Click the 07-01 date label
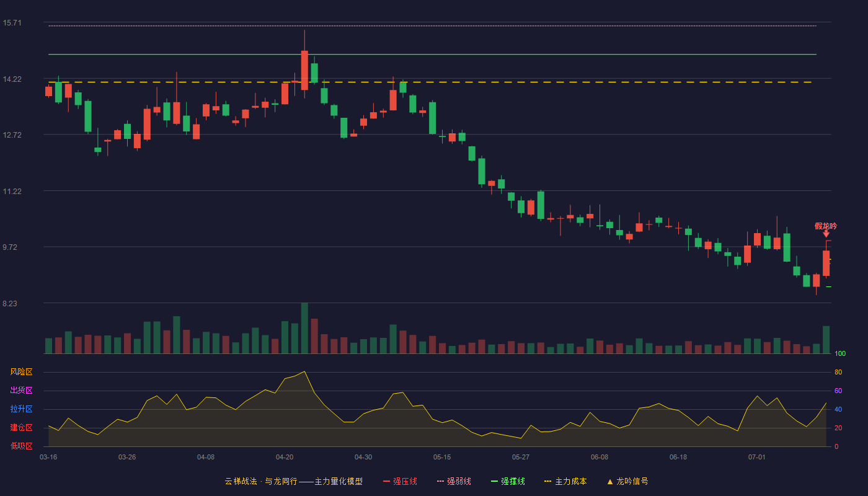Screen dimensions: 868x496 pyautogui.click(x=757, y=457)
